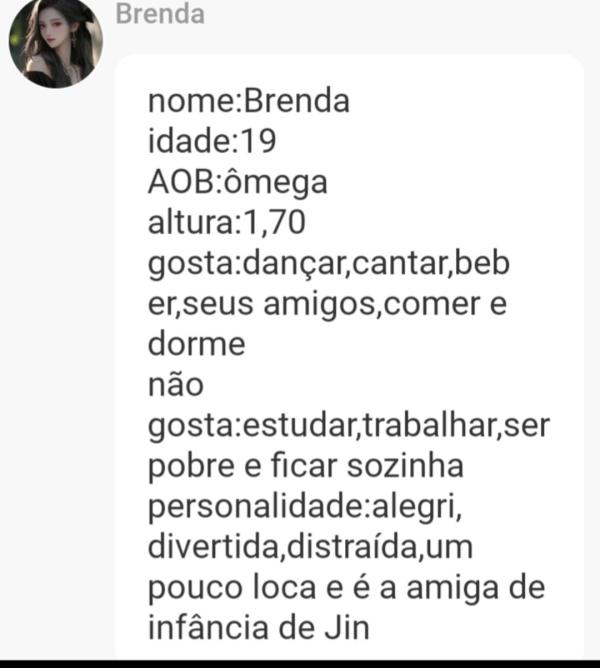
Task: Click the altura:1,70 line
Action: [x=227, y=222]
